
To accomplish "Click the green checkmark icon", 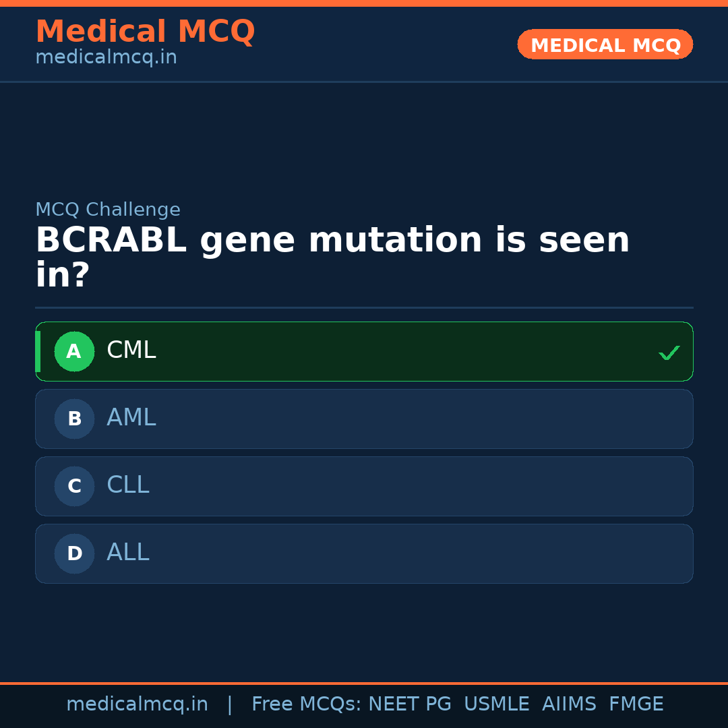I will click(669, 353).
